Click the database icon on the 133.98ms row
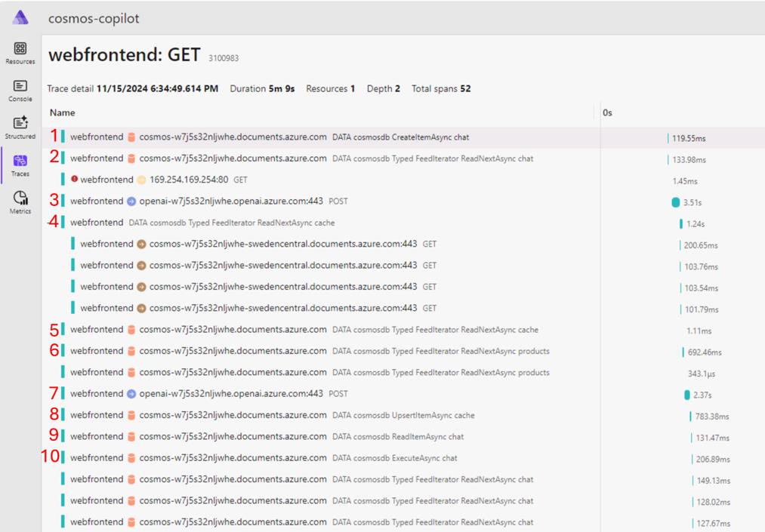The width and height of the screenshot is (765, 532). click(x=131, y=158)
